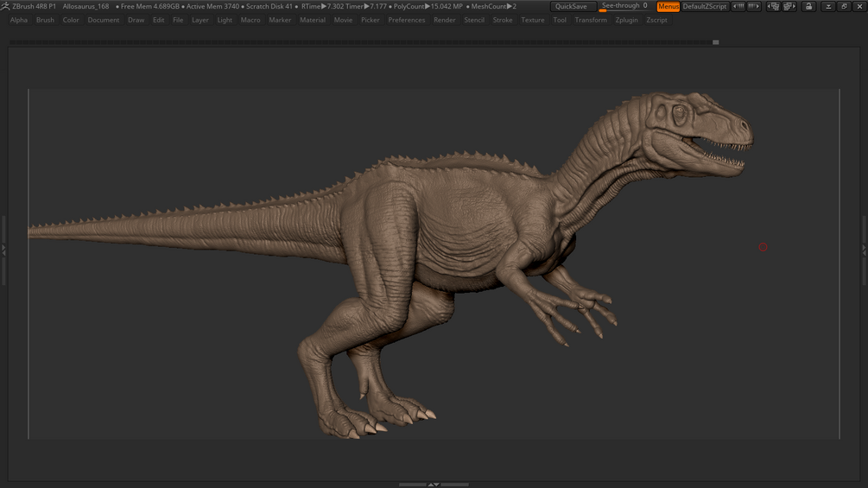Click the timeline scrubber handle below menus
This screenshot has height=488, width=868.
click(x=715, y=41)
